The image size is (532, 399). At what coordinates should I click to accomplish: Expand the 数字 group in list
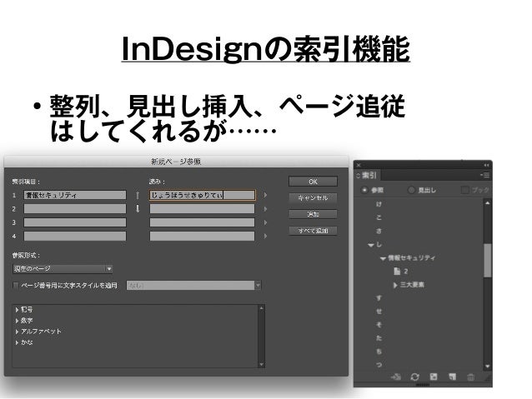pyautogui.click(x=17, y=321)
